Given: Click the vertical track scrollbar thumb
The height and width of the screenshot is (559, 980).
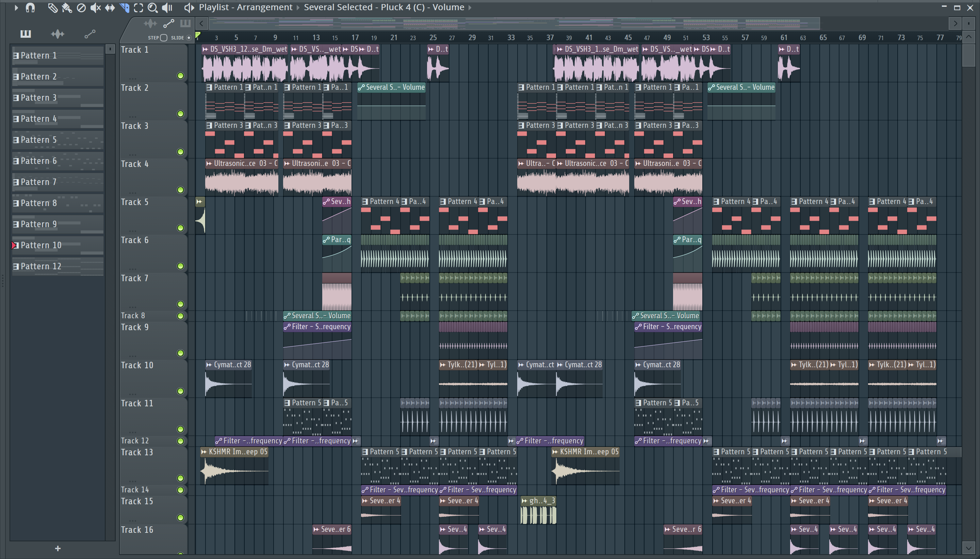Looking at the screenshot, I should (x=969, y=55).
